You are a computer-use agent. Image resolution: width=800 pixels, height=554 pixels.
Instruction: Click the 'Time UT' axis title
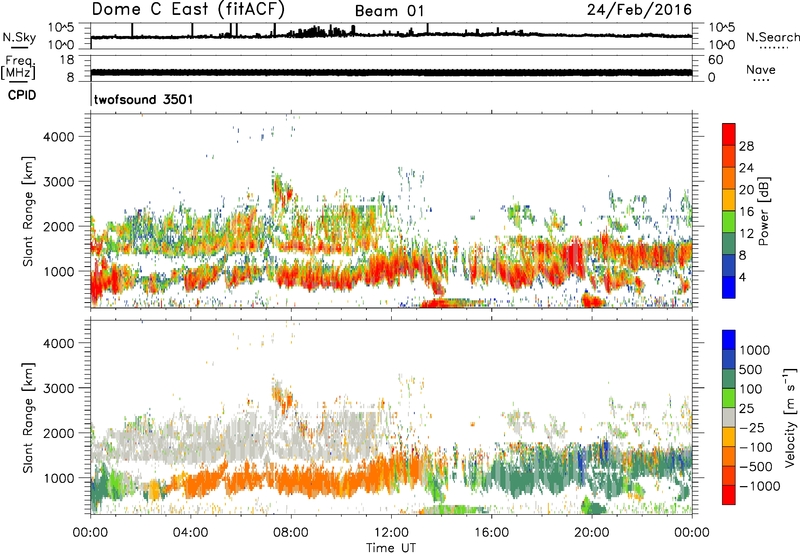[391, 548]
